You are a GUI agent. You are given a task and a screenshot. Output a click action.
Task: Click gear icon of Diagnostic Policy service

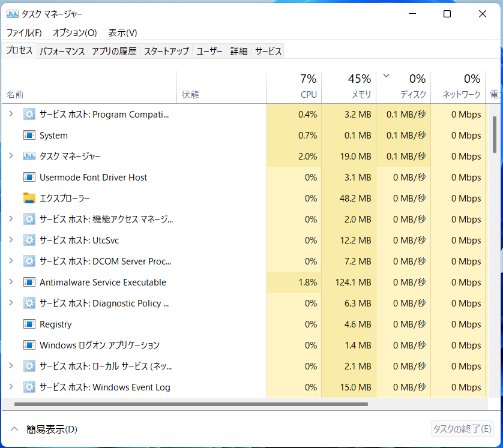point(29,303)
